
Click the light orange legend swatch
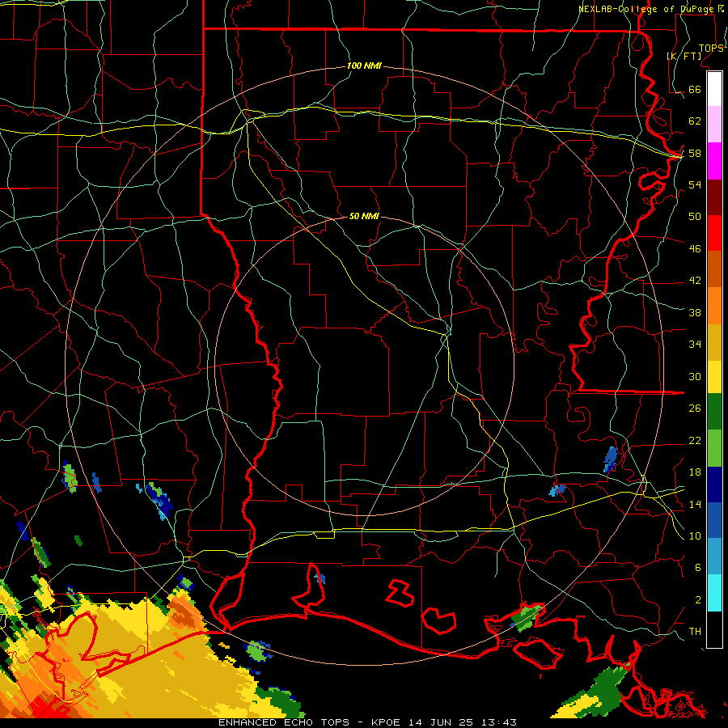714,306
